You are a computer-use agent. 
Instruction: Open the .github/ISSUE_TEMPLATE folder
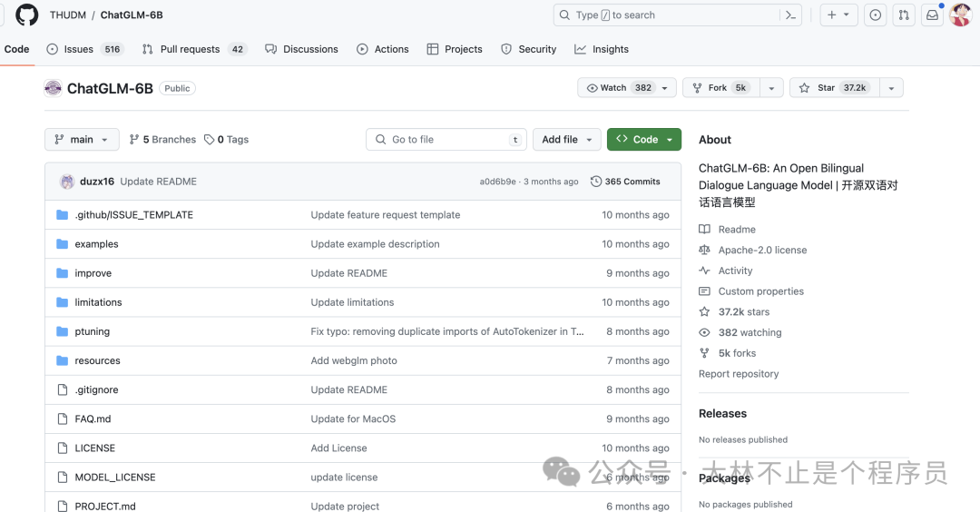(133, 214)
